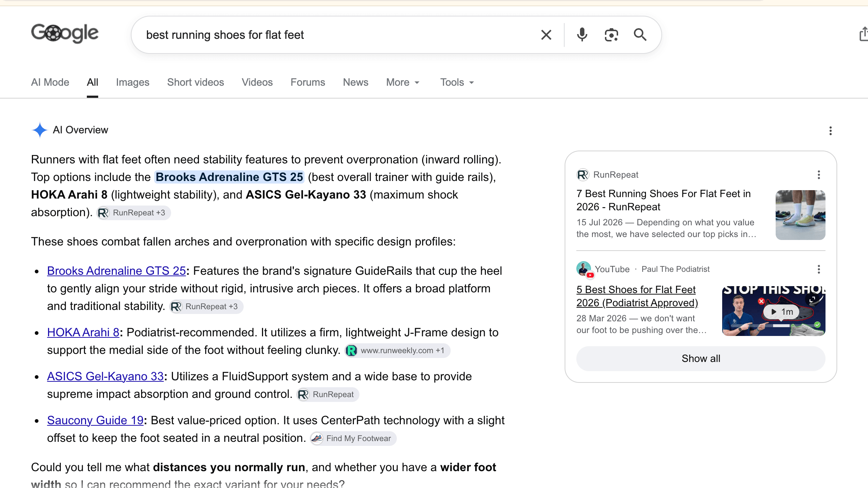Expand the Tools dropdown
Screen dimensions: 868x488
(457, 82)
